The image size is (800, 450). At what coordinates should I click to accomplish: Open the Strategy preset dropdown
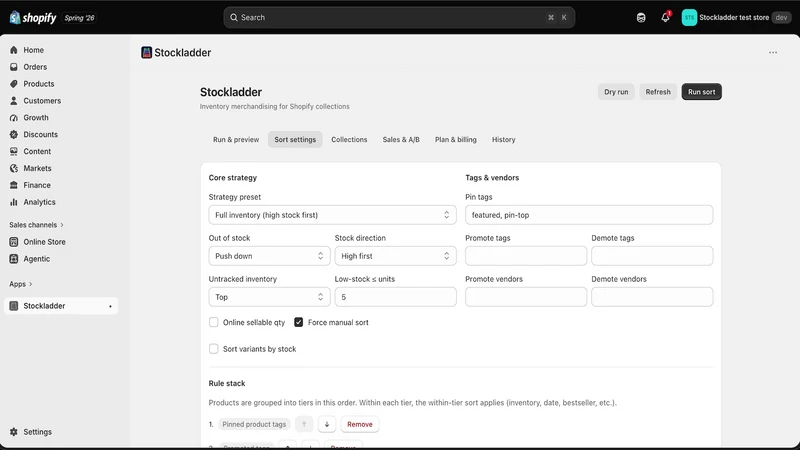click(332, 215)
